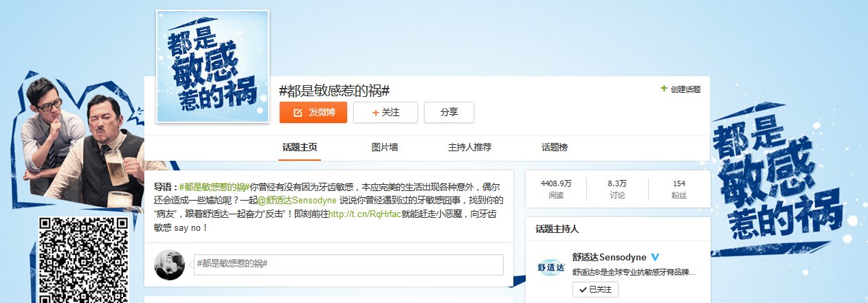The image size is (868, 303).
Task: Click the 已关注 following button
Action: [x=595, y=289]
